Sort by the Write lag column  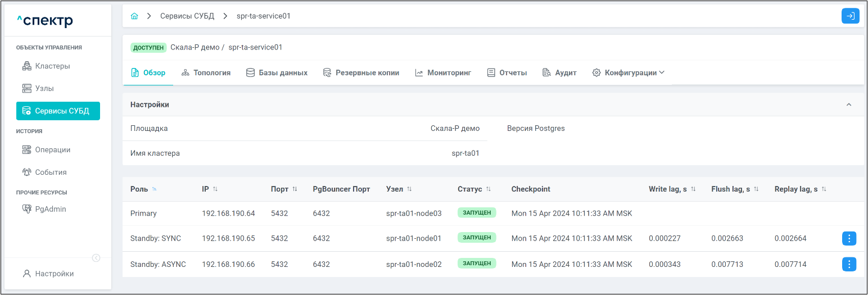(693, 189)
